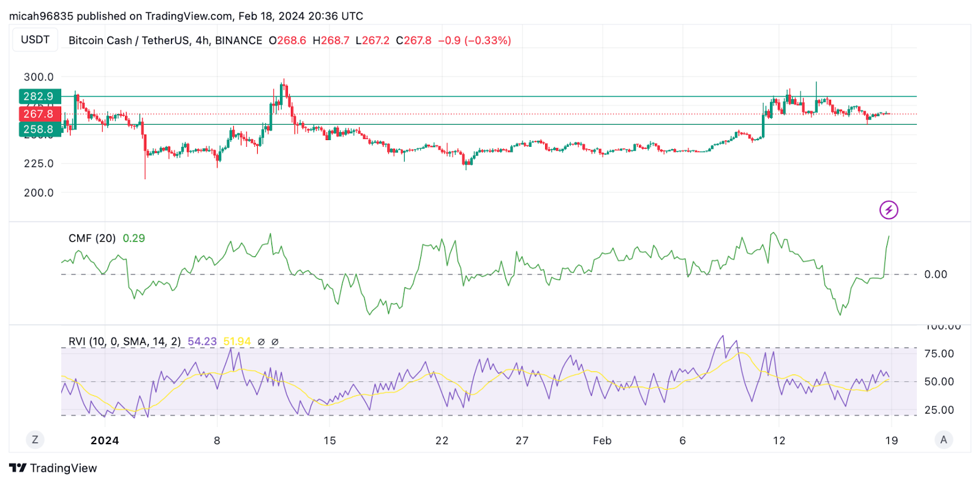This screenshot has height=484, width=980.
Task: Click the Z timezone button
Action: [35, 439]
